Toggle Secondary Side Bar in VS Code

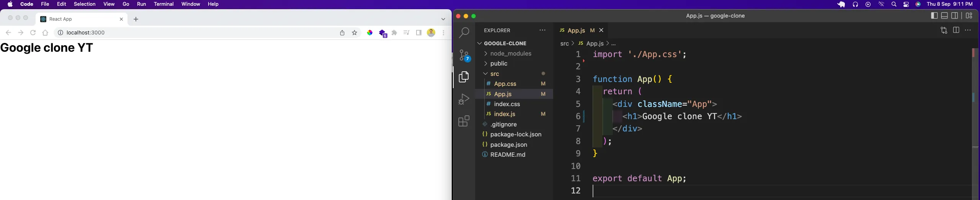(x=955, y=16)
